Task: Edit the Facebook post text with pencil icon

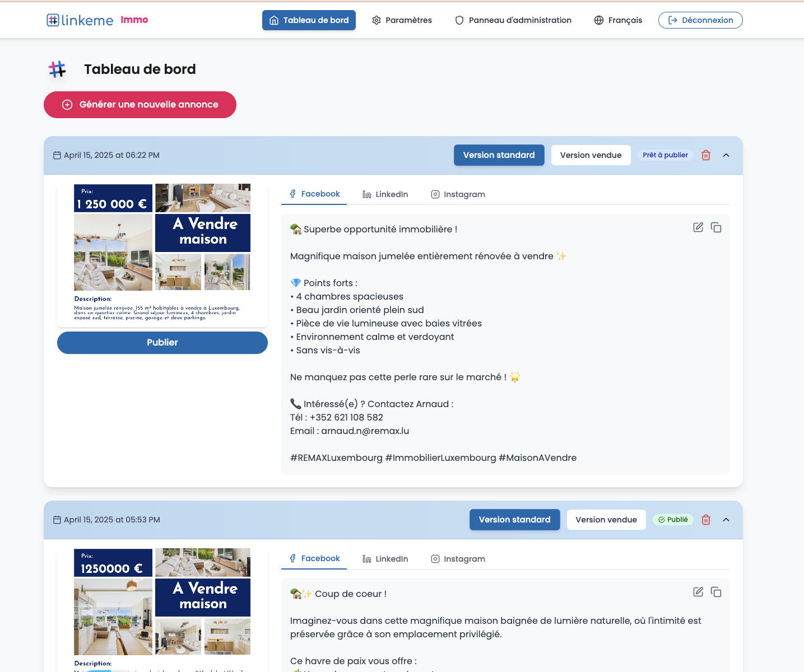Action: tap(698, 227)
